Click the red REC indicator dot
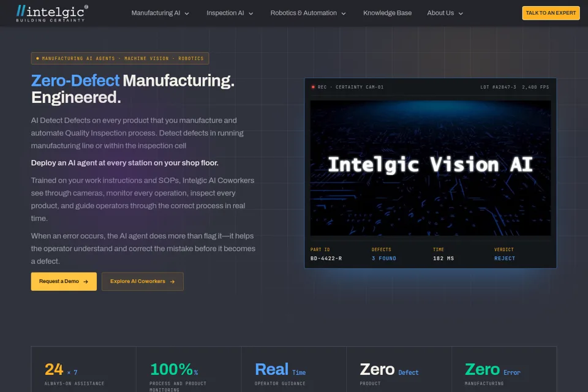Image resolution: width=588 pixels, height=392 pixels. coord(313,87)
